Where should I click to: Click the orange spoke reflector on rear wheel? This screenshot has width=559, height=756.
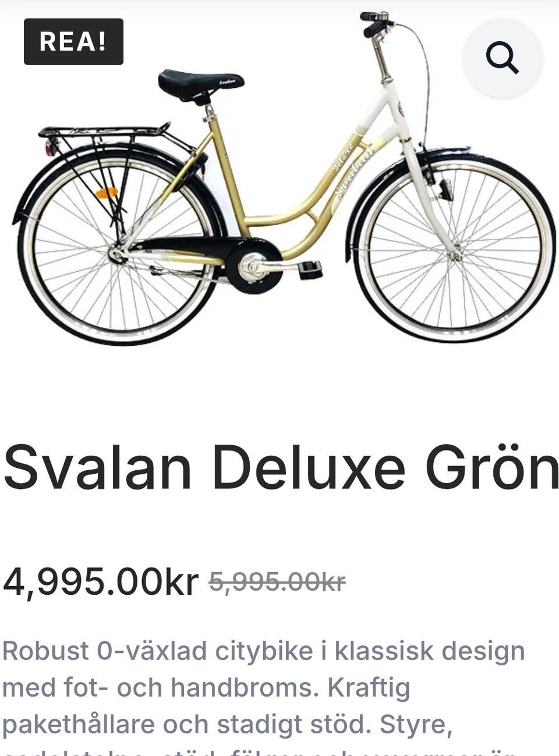tap(107, 193)
